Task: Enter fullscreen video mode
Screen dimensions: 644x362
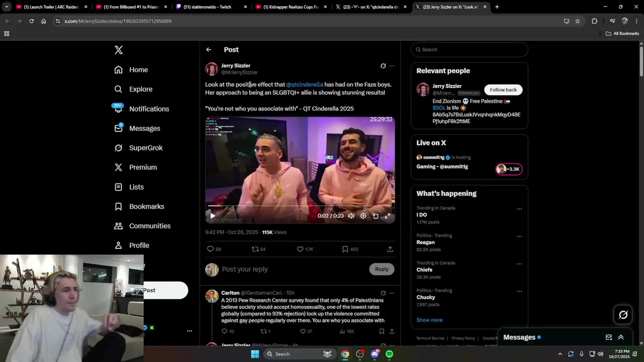Action: click(x=387, y=216)
